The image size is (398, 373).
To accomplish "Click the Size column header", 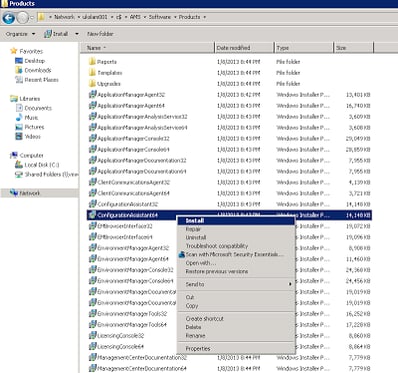I will pyautogui.click(x=353, y=48).
